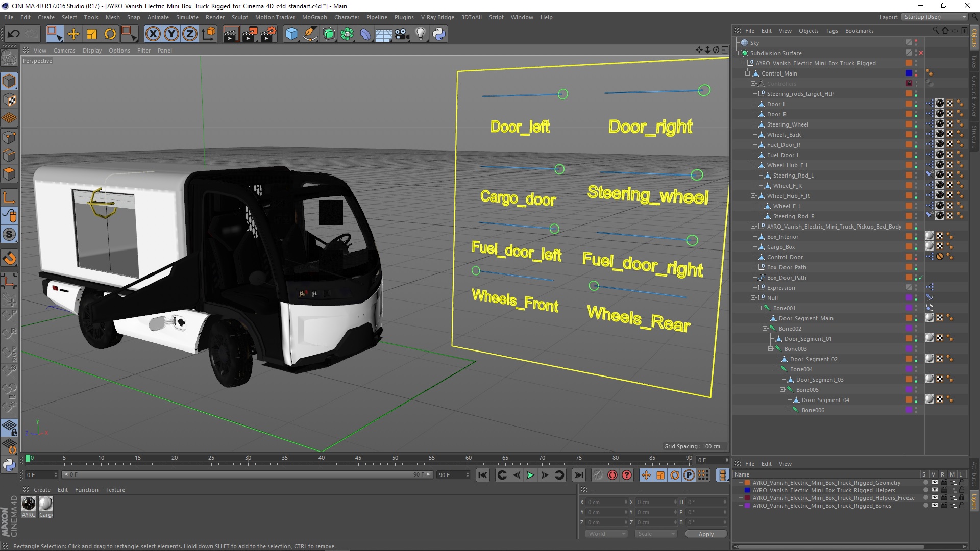
Task: Play the animation forward
Action: click(530, 475)
